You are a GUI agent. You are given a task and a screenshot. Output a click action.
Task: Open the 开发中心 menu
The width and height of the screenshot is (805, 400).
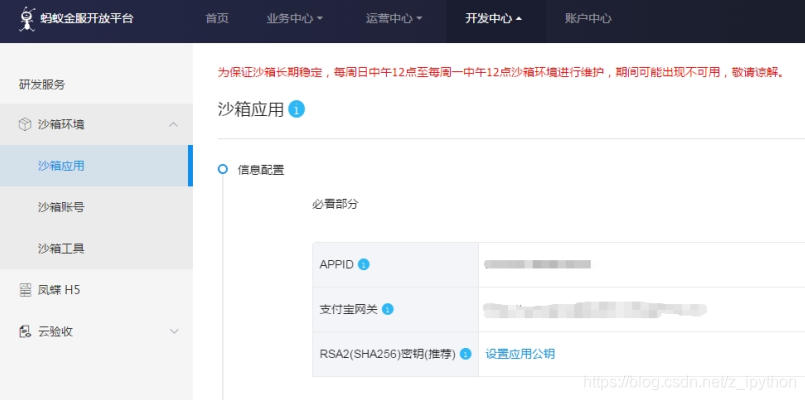pyautogui.click(x=493, y=18)
